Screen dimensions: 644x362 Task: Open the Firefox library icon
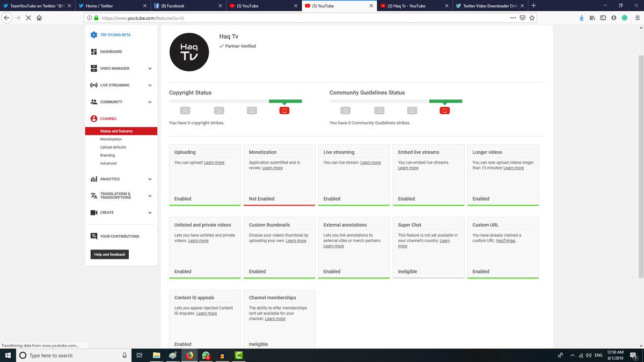pos(592,17)
